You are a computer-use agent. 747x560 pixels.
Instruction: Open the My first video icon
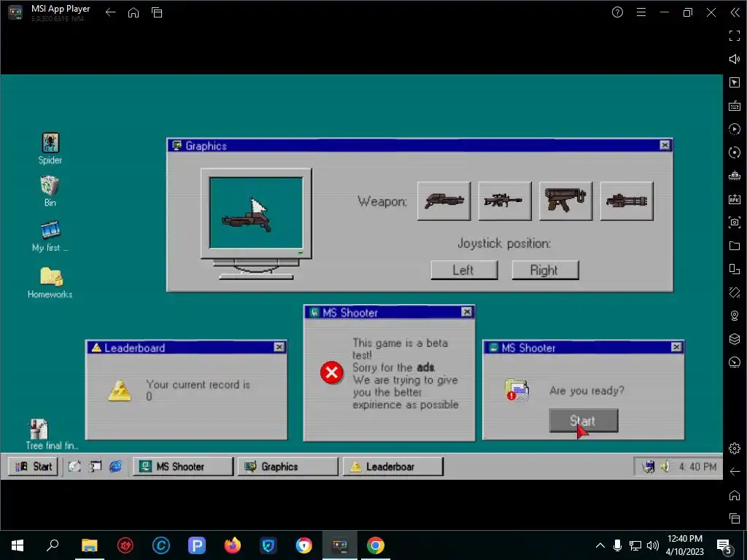click(x=50, y=236)
